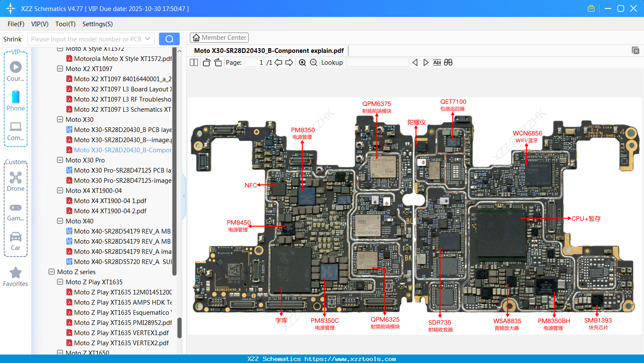Collapse the Moto X30 tree node

click(x=60, y=119)
